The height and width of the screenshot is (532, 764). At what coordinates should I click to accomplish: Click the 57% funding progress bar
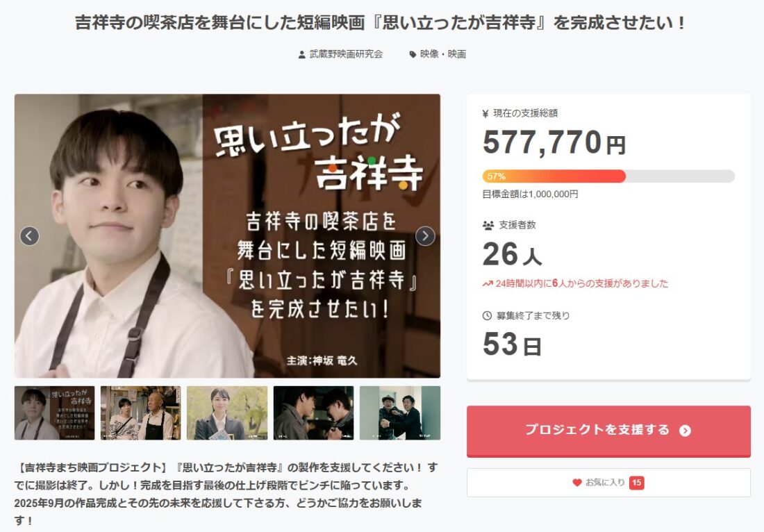(x=608, y=176)
